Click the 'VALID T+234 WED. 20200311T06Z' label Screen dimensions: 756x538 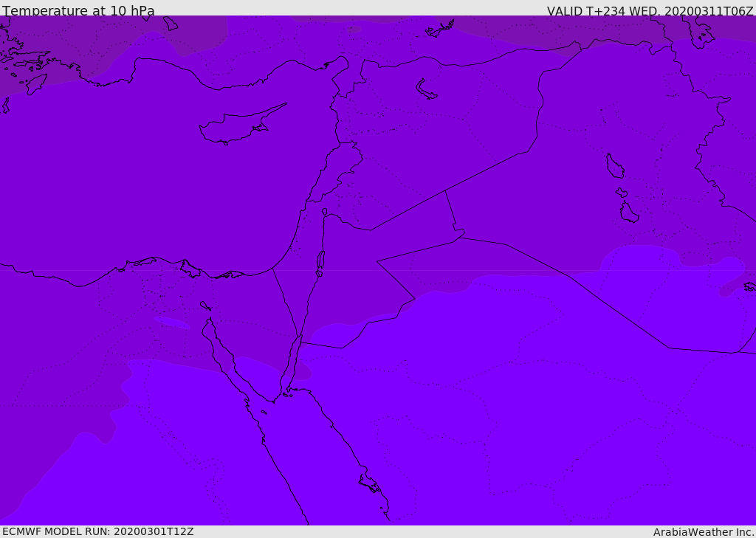pyautogui.click(x=650, y=10)
